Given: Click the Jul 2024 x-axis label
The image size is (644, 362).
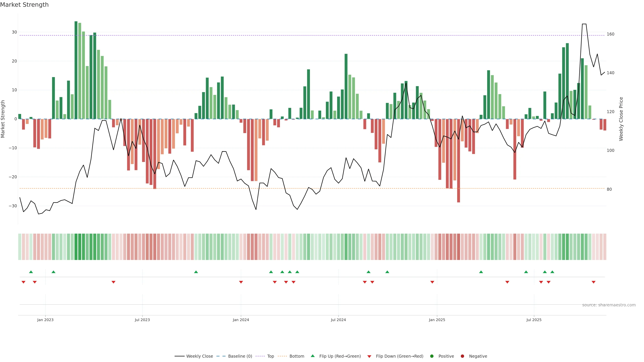Looking at the screenshot, I should tap(338, 320).
